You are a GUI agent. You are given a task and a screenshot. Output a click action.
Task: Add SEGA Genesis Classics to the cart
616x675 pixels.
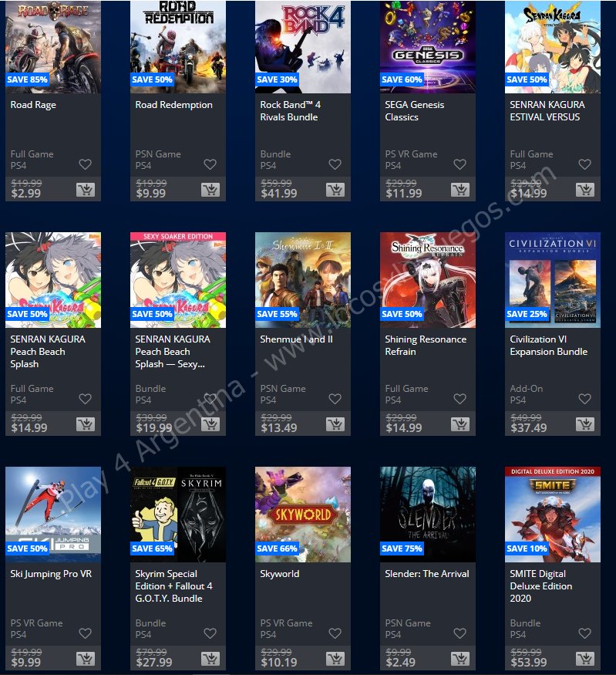pyautogui.click(x=460, y=190)
